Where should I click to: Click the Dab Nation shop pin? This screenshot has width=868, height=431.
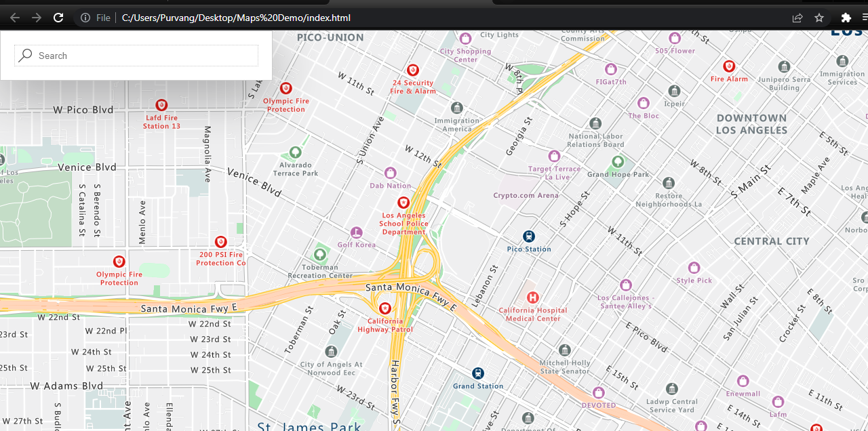(x=390, y=173)
